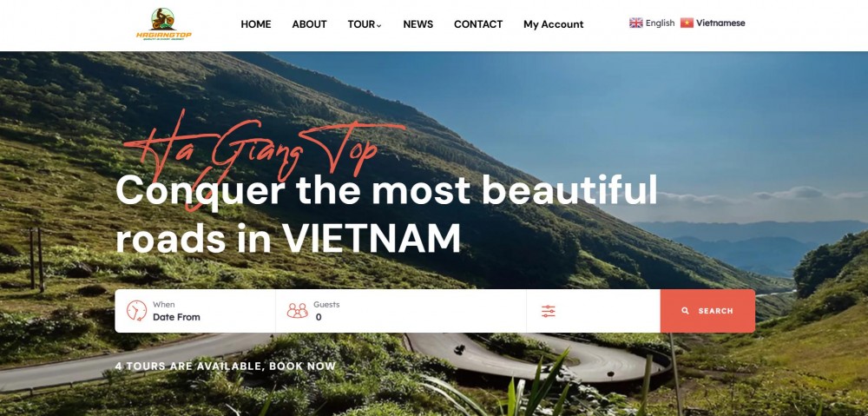Screen dimensions: 868x416
Task: Click the Guests value 0 field
Action: (319, 317)
